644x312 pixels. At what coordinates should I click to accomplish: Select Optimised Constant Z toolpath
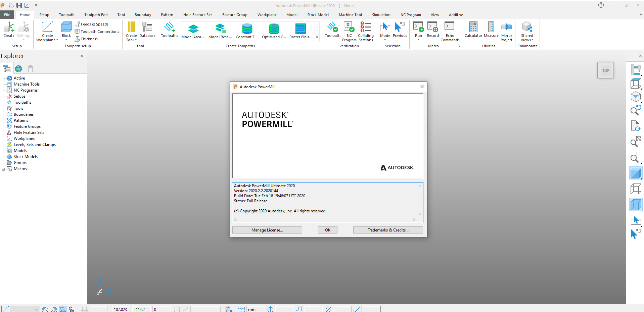point(274,31)
